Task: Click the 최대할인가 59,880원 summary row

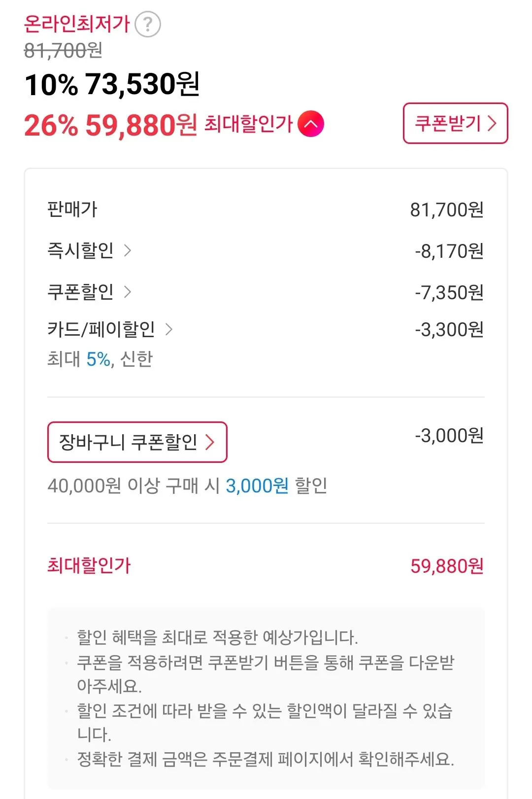Action: pyautogui.click(x=266, y=566)
